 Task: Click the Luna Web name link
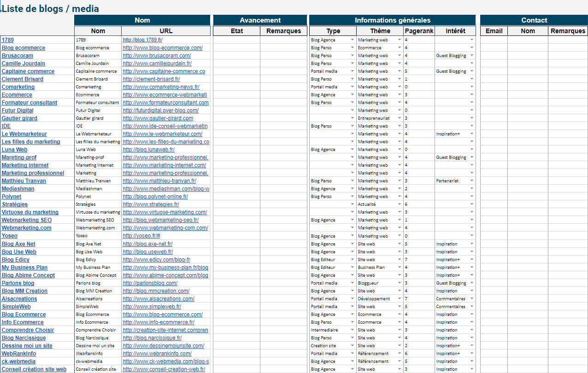pyautogui.click(x=14, y=150)
